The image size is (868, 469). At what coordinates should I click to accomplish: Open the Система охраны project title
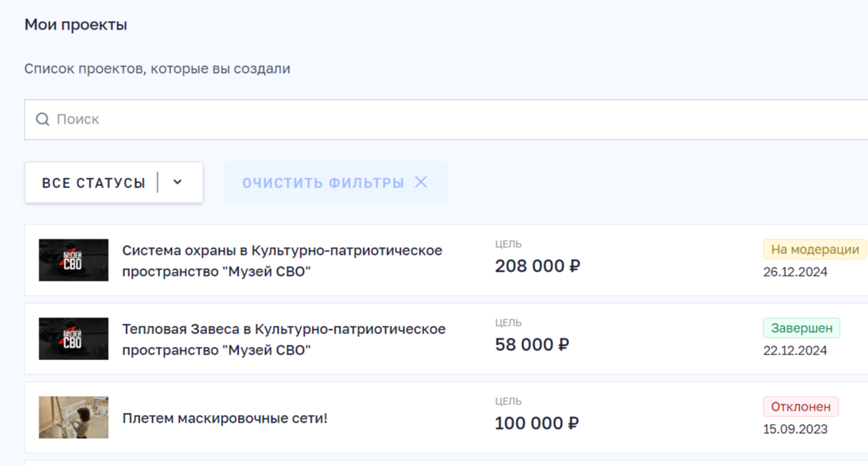click(282, 260)
